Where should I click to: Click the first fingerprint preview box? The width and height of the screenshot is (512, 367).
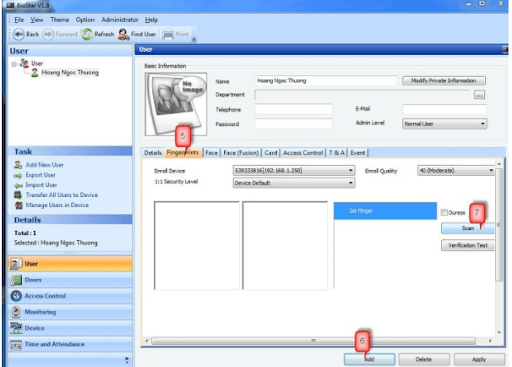pos(197,245)
